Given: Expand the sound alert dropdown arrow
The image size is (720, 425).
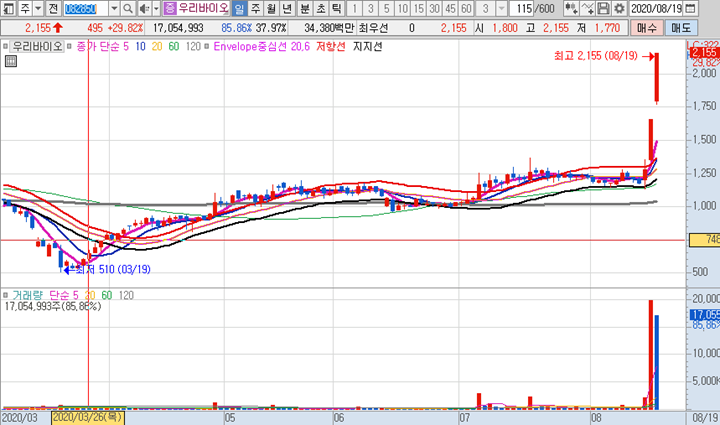Looking at the screenshot, I should (156, 8).
